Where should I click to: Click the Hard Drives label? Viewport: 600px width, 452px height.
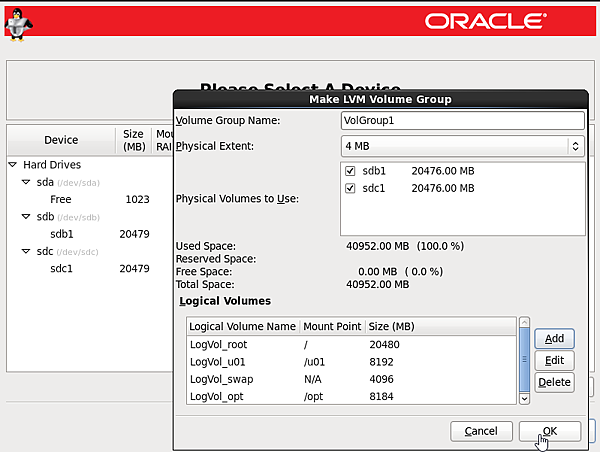[52, 165]
